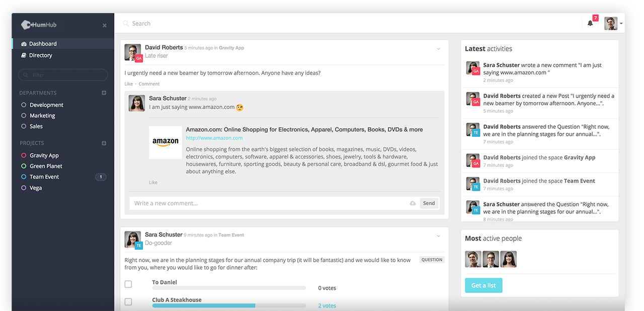Screen dimensions: 644x311
Task: Close the sidebar with the X icon
Action: tap(105, 25)
